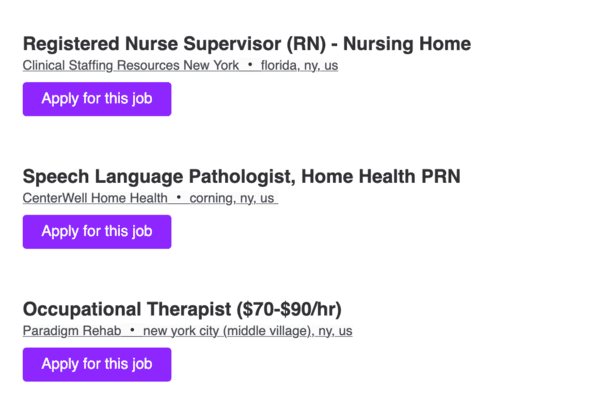Apply for the Occupational Therapist job
Screen dimensions: 600x409
point(97,365)
